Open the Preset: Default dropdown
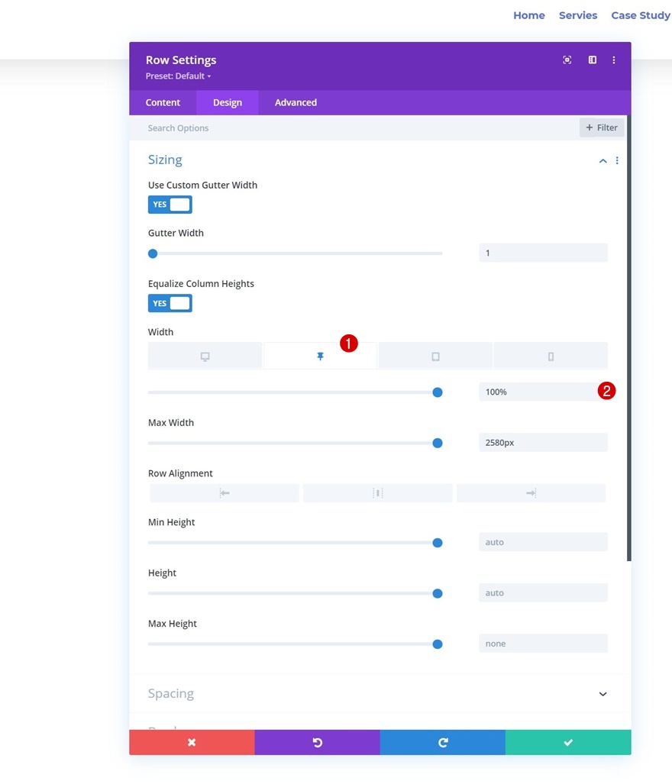Viewport: 672px width, 784px height. 179,76
